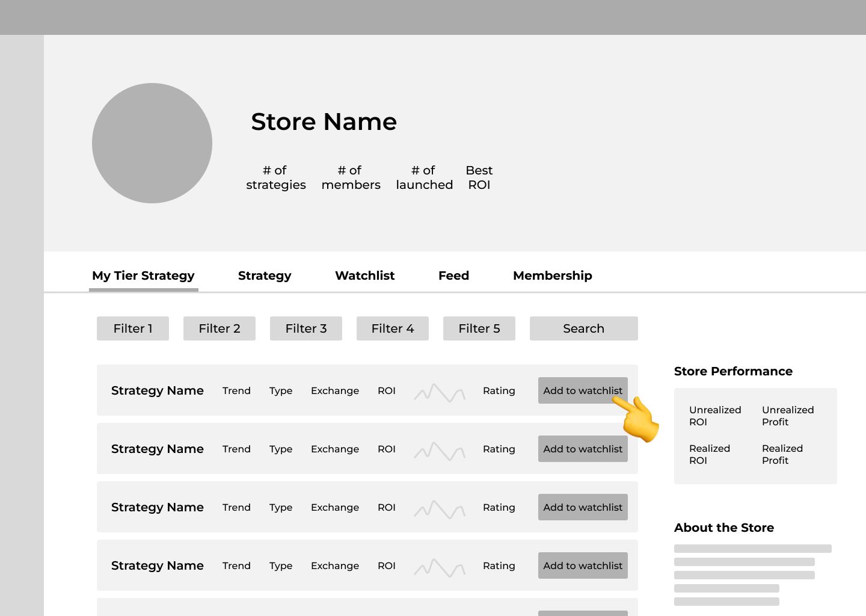Open the first Strategy Name entry
The height and width of the screenshot is (616, 866).
[x=158, y=390]
